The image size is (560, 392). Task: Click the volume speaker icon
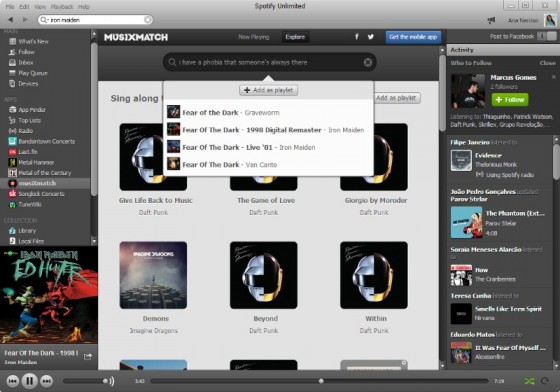[112, 381]
